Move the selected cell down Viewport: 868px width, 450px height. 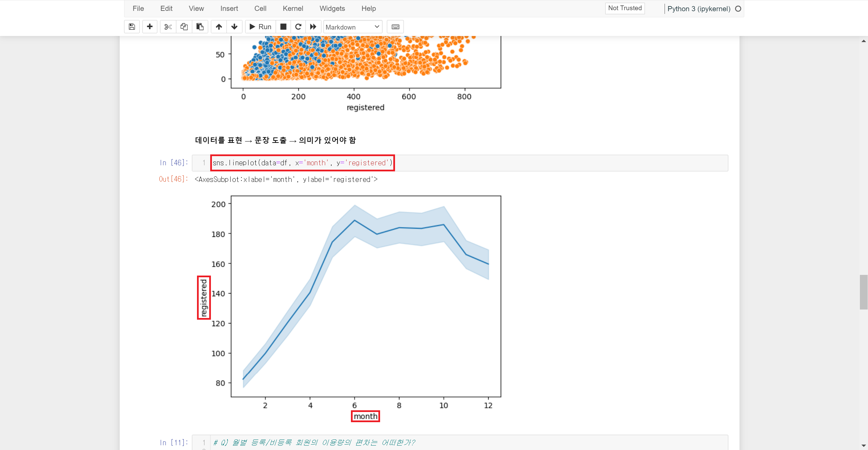pyautogui.click(x=234, y=27)
